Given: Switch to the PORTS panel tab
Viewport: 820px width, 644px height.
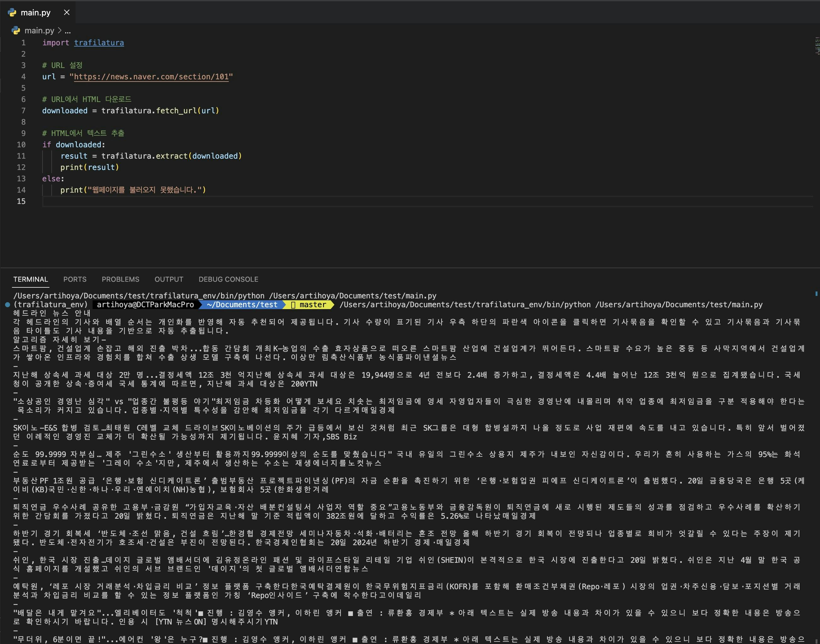Looking at the screenshot, I should [75, 280].
